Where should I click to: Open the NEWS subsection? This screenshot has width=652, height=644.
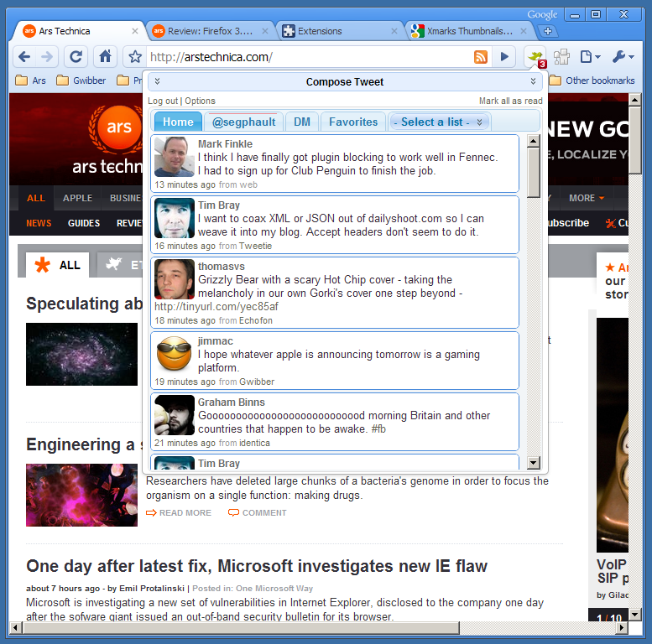click(x=39, y=223)
